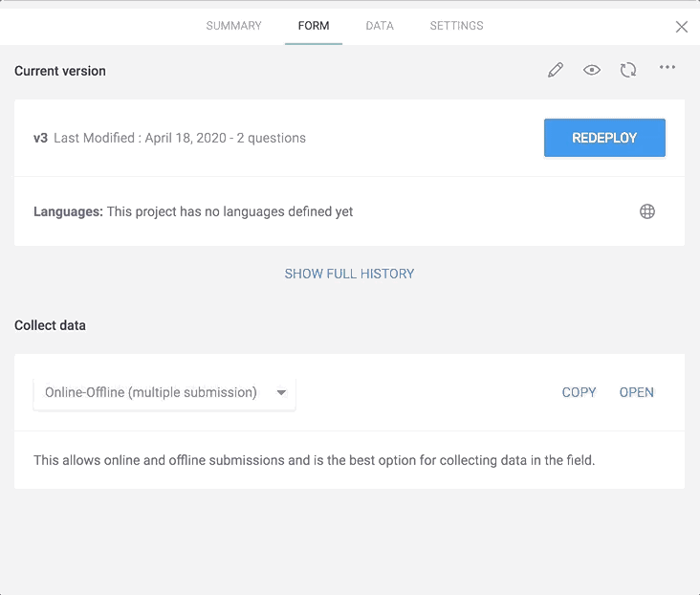Go to the Data tab
This screenshot has width=700, height=595.
coord(380,26)
